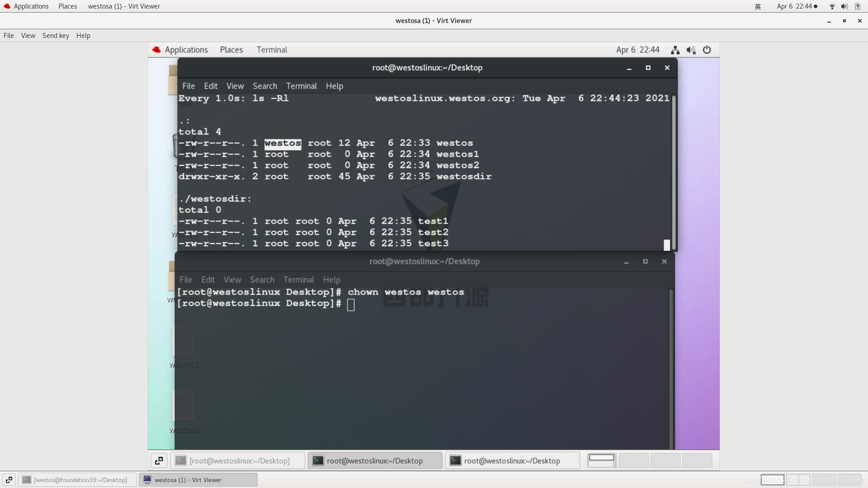This screenshot has width=868, height=488.
Task: Click the guest volume muted icon
Action: click(x=691, y=50)
